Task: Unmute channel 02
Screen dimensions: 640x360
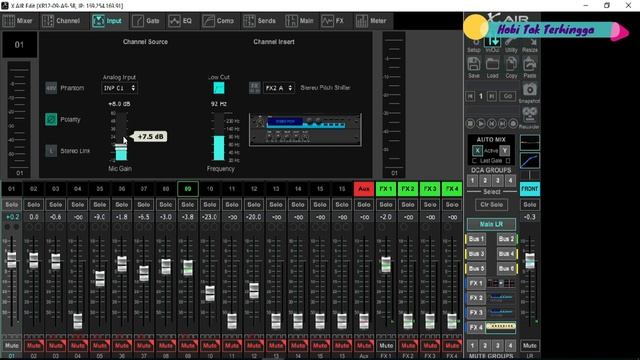Action: 33,346
